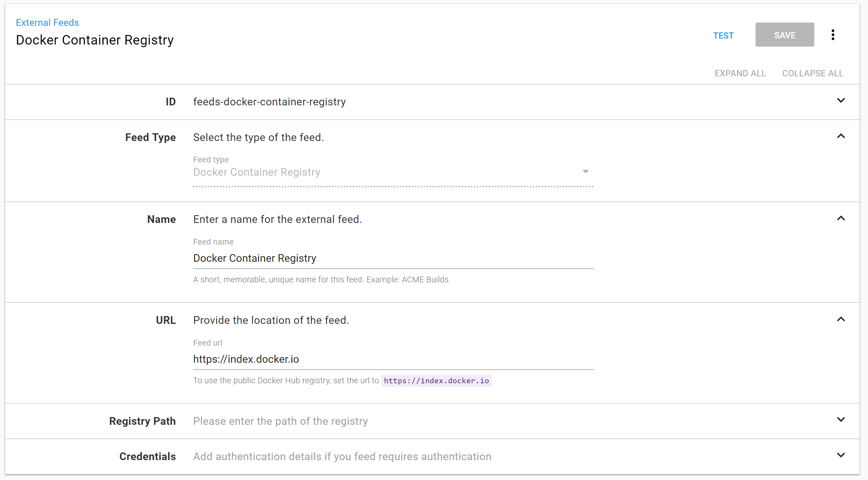Click the feeds-docker-container-registry ID text
The image size is (868, 480).
(x=269, y=102)
